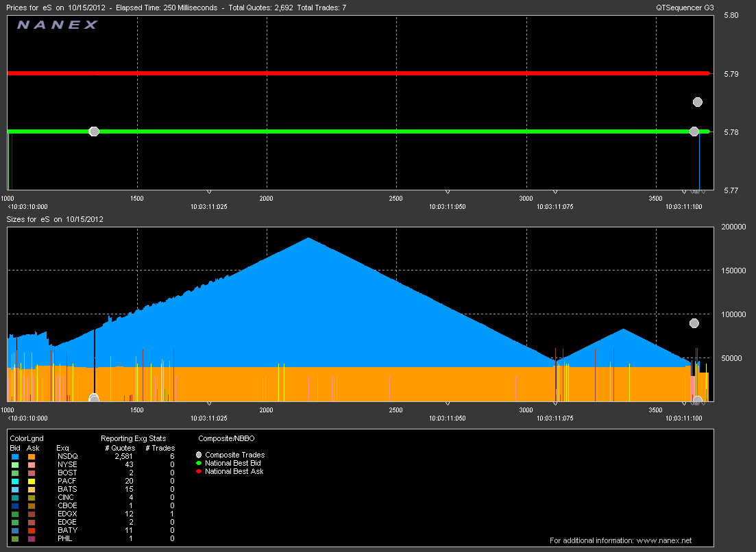This screenshot has width=756, height=552.
Task: Click the '# Quotes' column header
Action: pos(120,448)
